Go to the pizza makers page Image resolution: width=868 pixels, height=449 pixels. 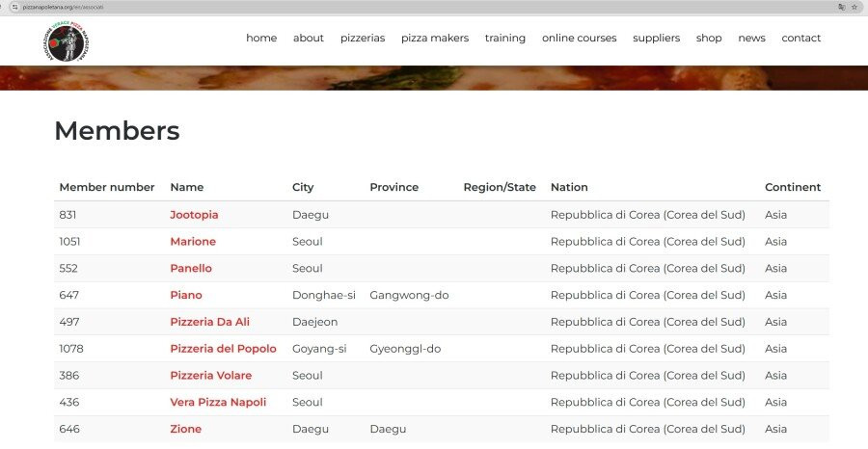pos(435,39)
